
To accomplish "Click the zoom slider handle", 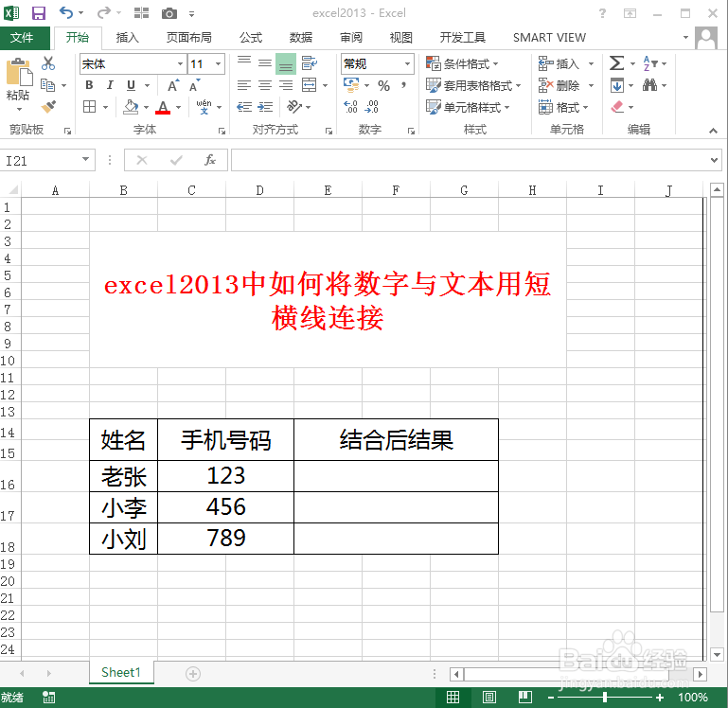I will (x=605, y=697).
